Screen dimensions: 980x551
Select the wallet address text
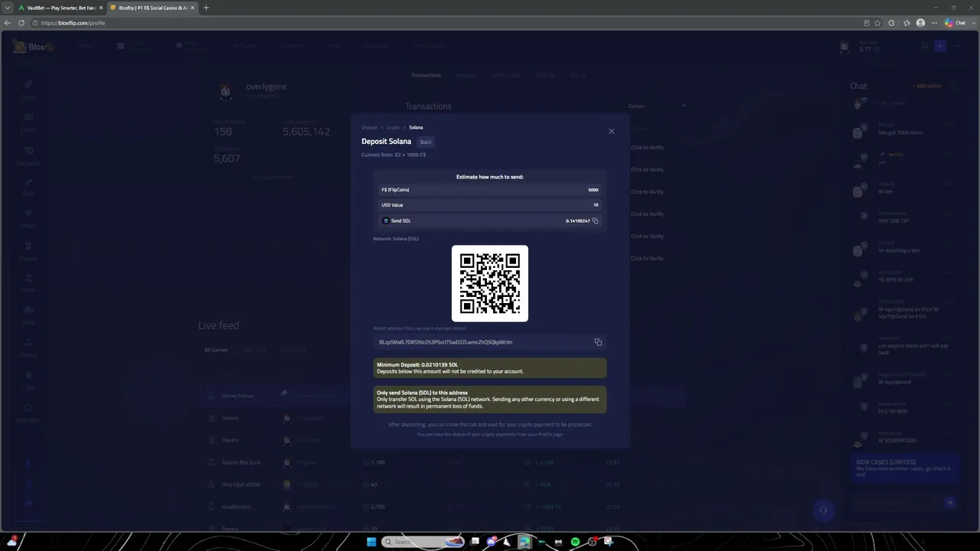pos(446,342)
